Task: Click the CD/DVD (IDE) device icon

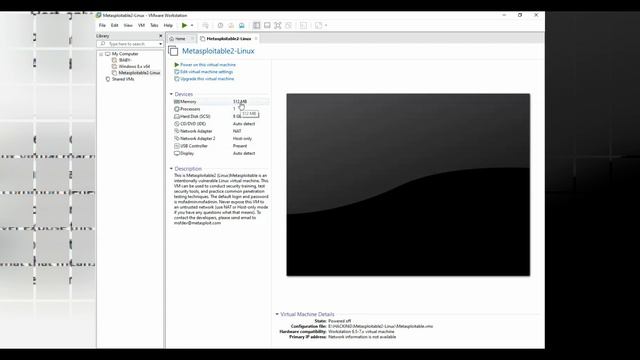Action: tap(177, 124)
